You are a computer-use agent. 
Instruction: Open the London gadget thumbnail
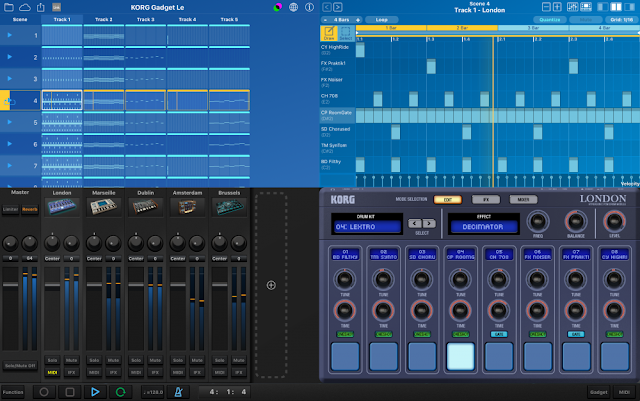point(62,207)
